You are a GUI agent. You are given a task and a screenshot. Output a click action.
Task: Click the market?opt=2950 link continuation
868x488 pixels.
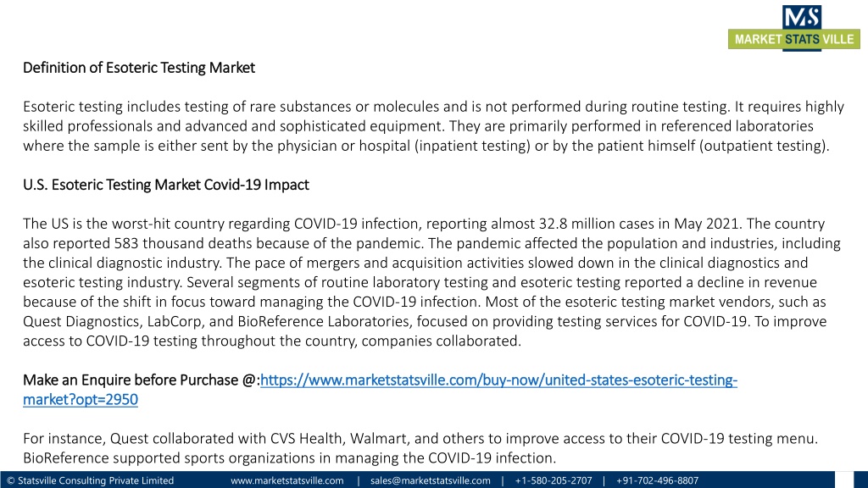point(81,400)
